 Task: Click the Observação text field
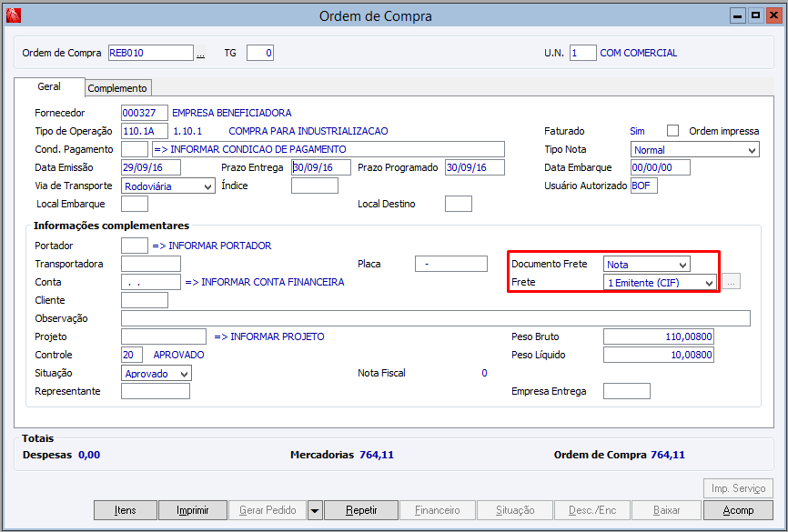436,318
